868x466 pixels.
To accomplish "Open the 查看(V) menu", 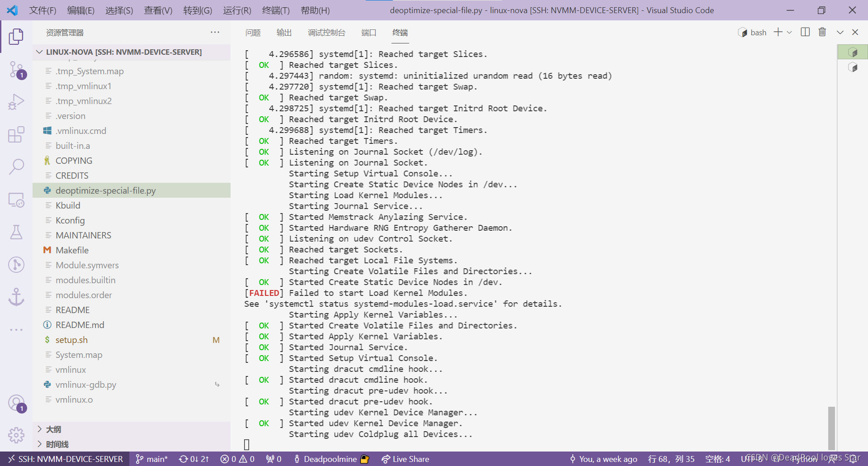I will (158, 10).
